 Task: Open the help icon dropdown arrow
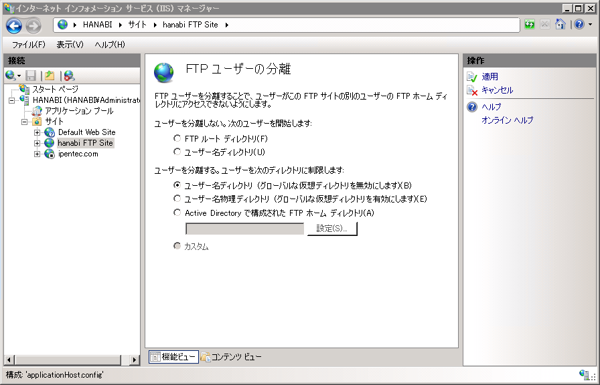(590, 25)
